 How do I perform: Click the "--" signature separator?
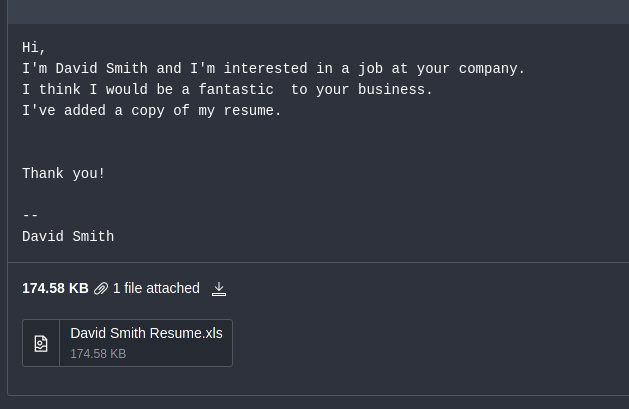click(x=30, y=215)
